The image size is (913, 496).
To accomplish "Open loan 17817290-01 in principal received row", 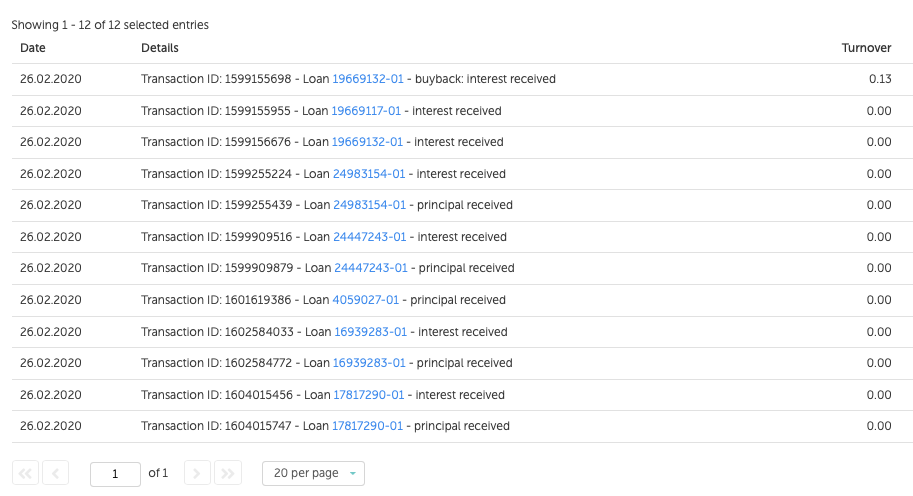I will click(x=367, y=426).
